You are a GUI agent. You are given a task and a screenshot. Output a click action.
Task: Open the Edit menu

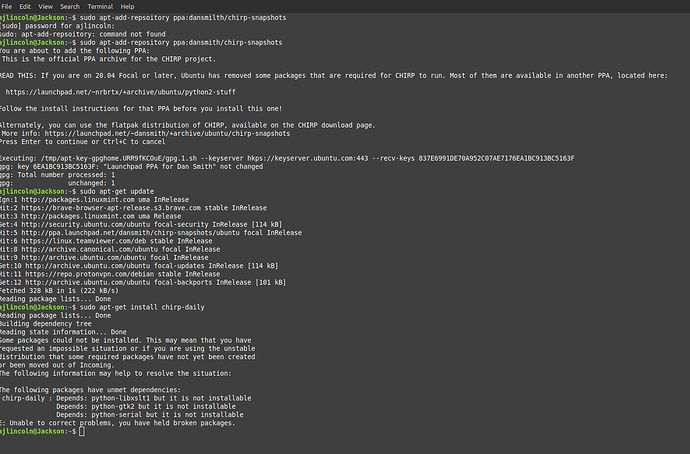pyautogui.click(x=25, y=7)
